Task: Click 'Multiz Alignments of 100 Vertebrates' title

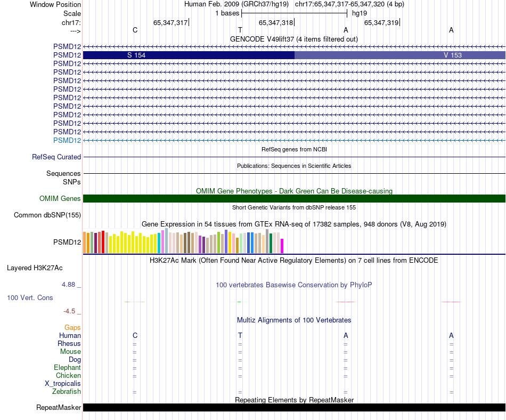Action: 294,320
